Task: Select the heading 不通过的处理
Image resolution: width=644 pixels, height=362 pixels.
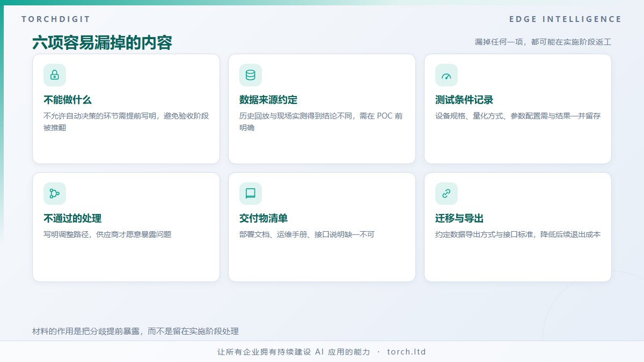Action: pos(72,219)
